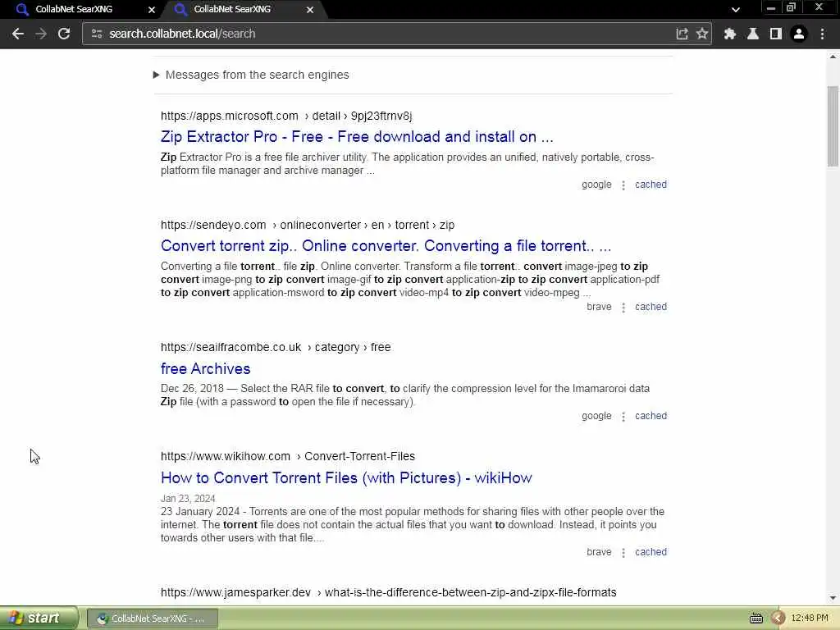Open cached link for free Archives result
The image size is (840, 630).
[651, 416]
